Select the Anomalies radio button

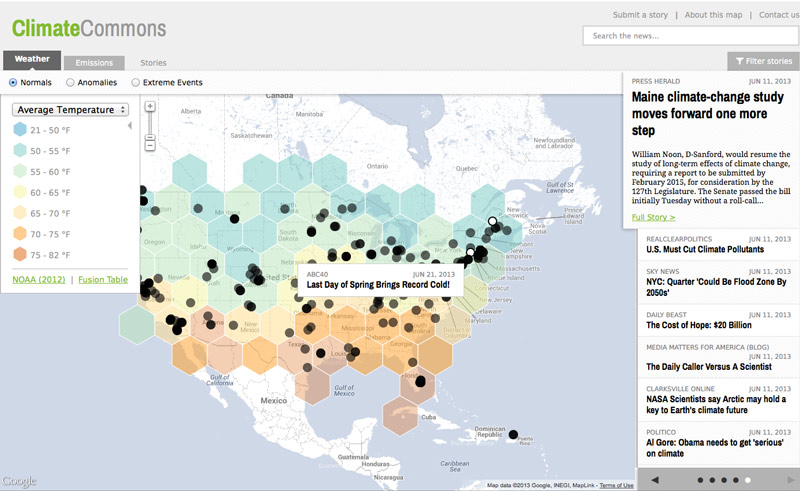tap(70, 82)
